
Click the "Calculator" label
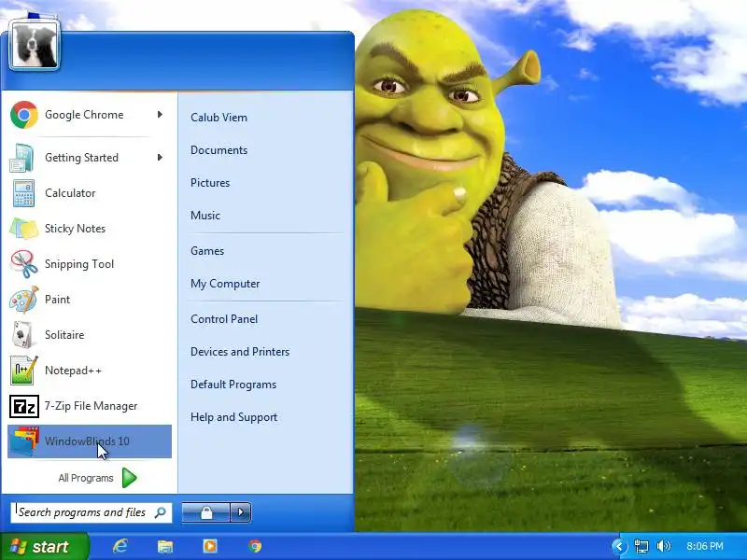70,193
